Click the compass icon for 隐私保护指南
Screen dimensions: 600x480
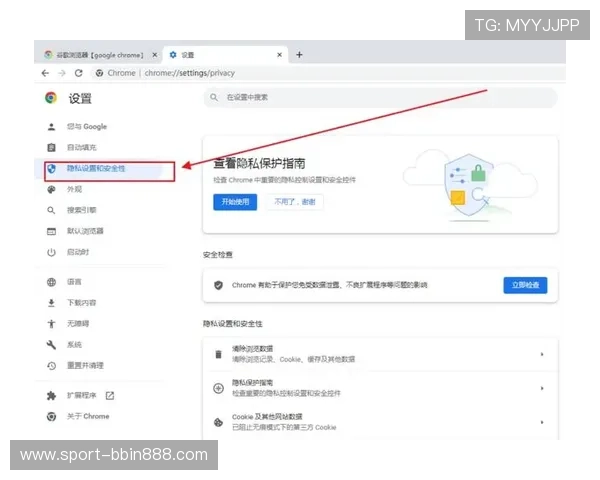coord(218,388)
